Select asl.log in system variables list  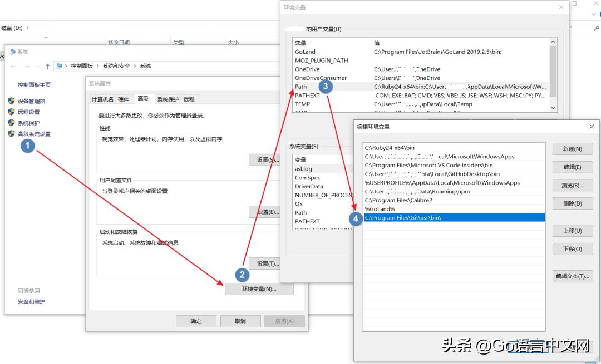[x=323, y=169]
